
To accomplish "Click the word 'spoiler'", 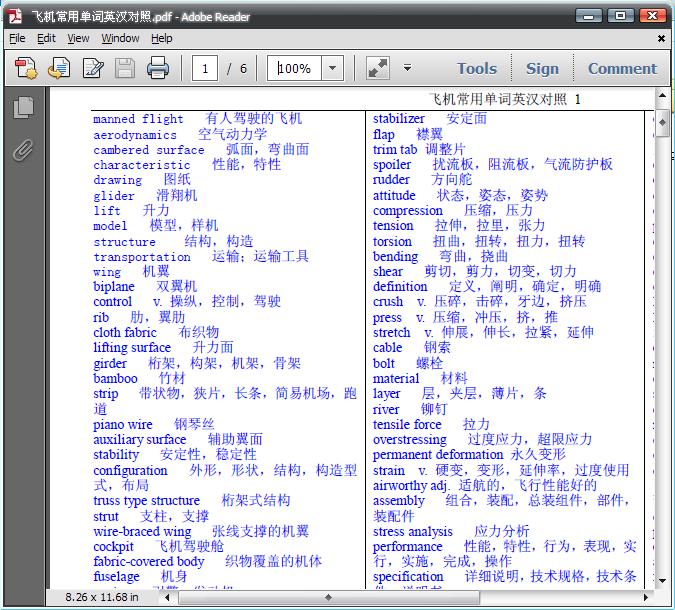I will [392, 165].
